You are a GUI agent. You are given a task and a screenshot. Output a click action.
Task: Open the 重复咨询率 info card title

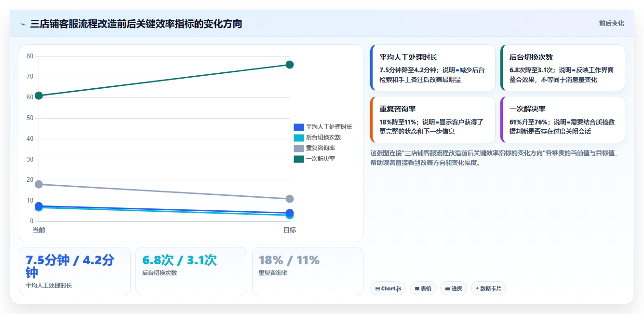[x=398, y=109]
